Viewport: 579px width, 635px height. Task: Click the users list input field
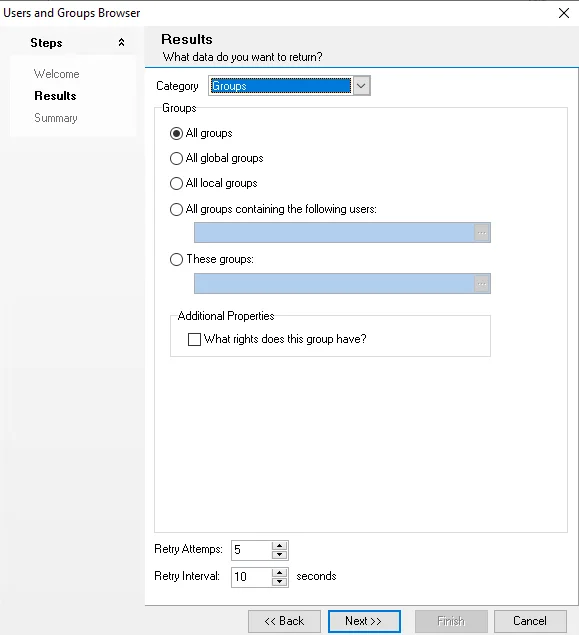334,232
